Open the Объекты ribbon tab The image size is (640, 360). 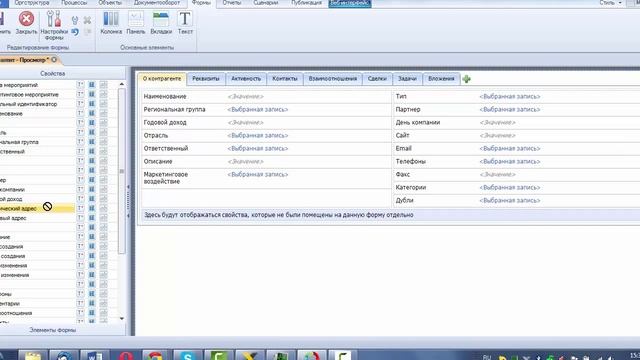110,3
